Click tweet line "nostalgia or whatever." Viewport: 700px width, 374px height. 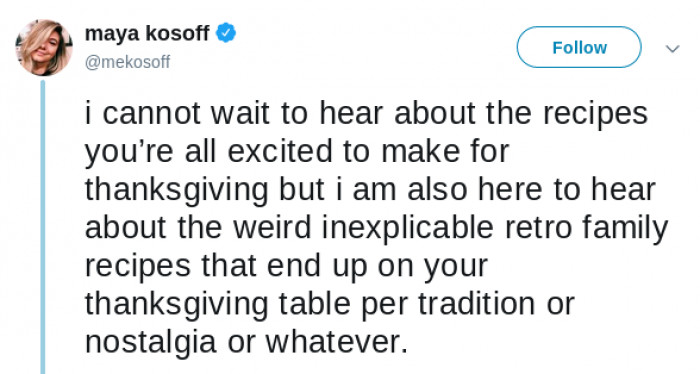pos(246,342)
